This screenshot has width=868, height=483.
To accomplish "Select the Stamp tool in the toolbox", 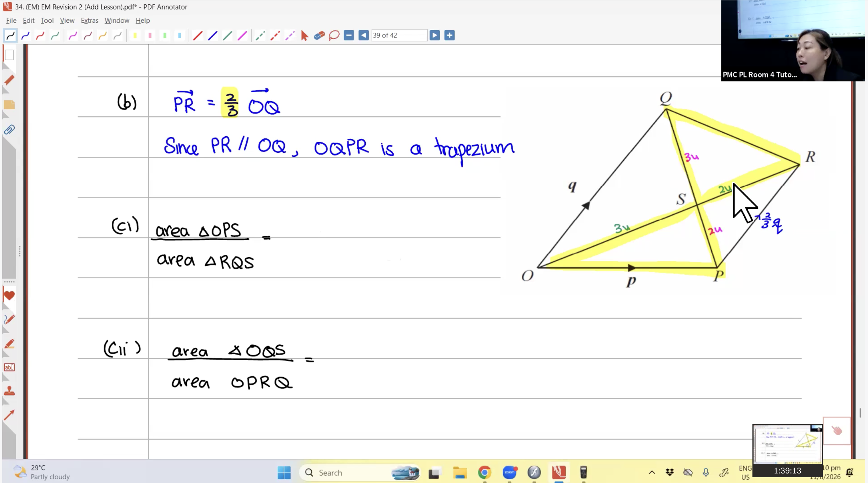I will click(9, 391).
